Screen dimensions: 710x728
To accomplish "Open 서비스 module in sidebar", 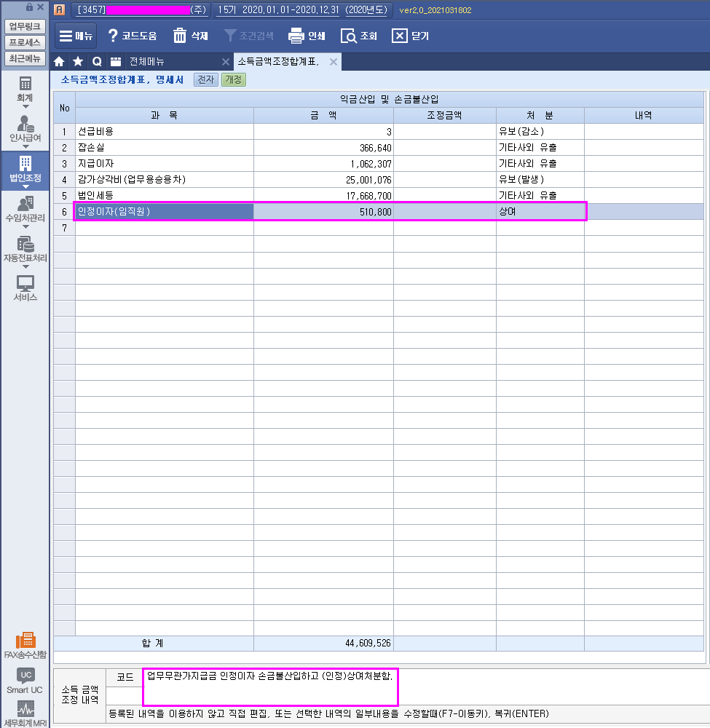I will point(25,288).
